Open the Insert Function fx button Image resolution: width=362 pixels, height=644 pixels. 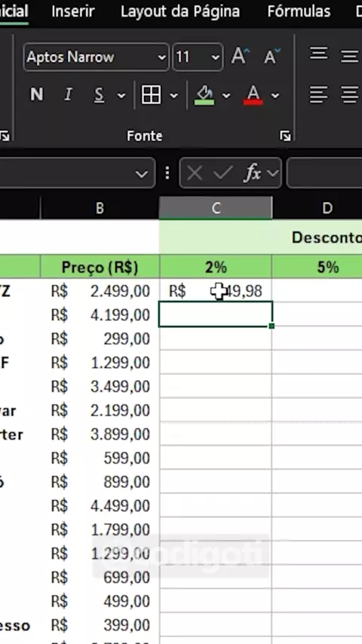coord(253,173)
